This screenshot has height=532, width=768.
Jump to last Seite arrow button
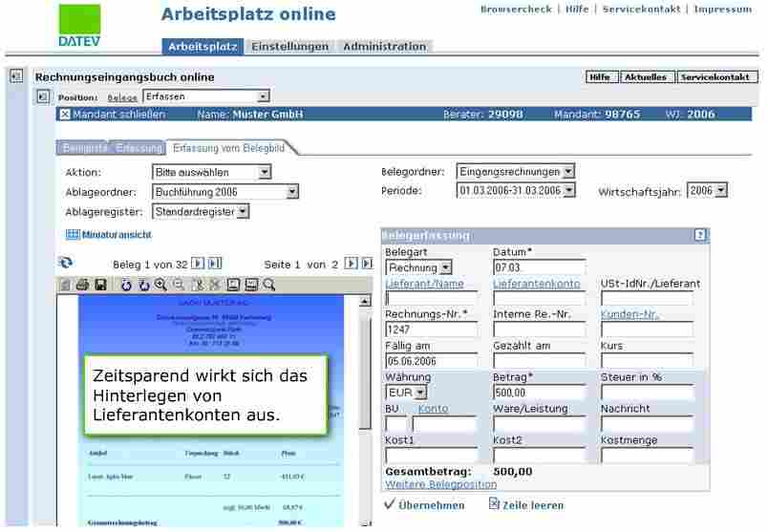[x=368, y=263]
